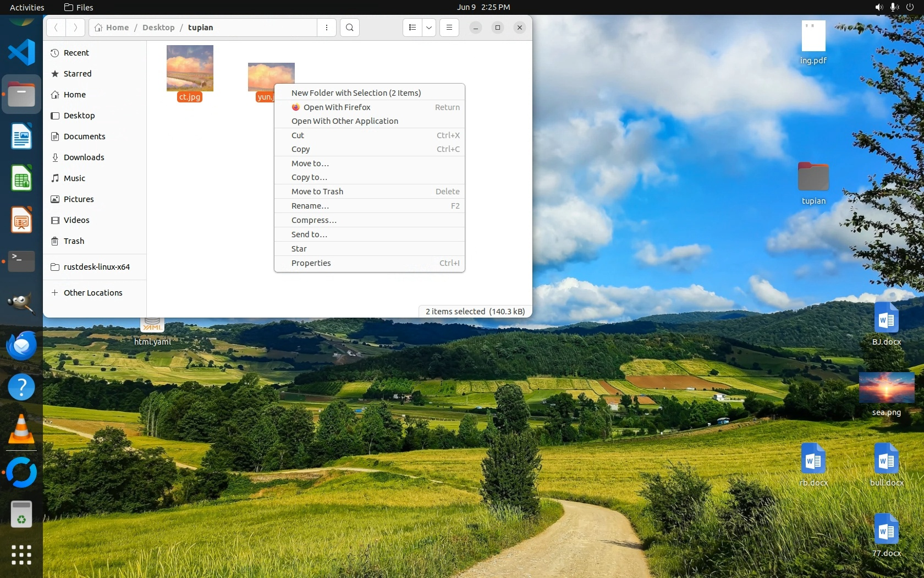
Task: Open Thunderbird mail from the dock
Action: click(x=21, y=346)
